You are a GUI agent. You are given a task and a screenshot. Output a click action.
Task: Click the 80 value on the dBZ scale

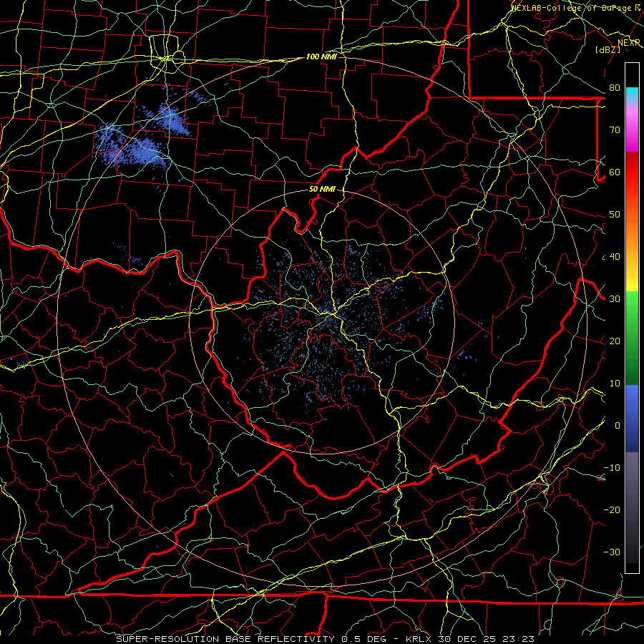(615, 88)
